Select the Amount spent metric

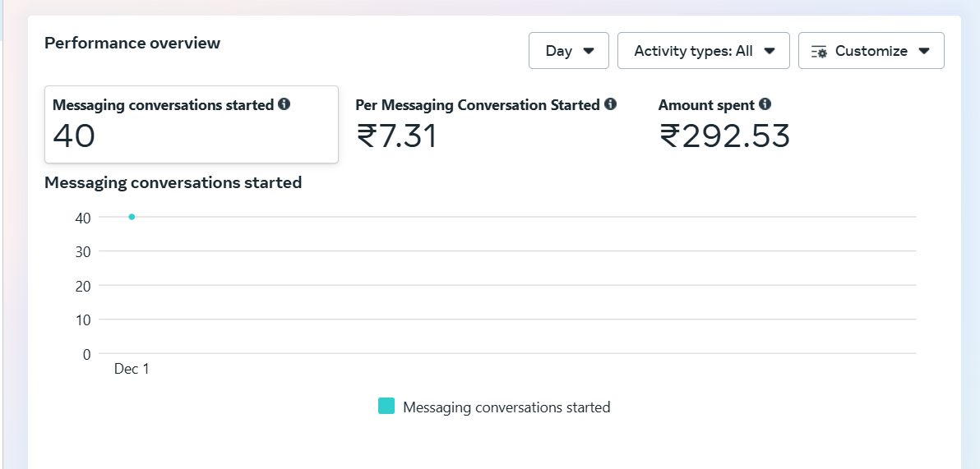(723, 124)
